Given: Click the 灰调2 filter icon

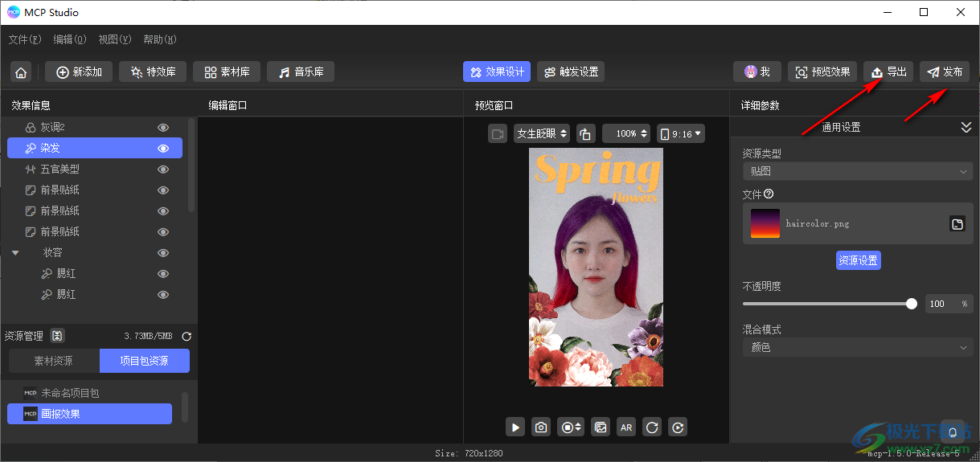Looking at the screenshot, I should tap(31, 128).
